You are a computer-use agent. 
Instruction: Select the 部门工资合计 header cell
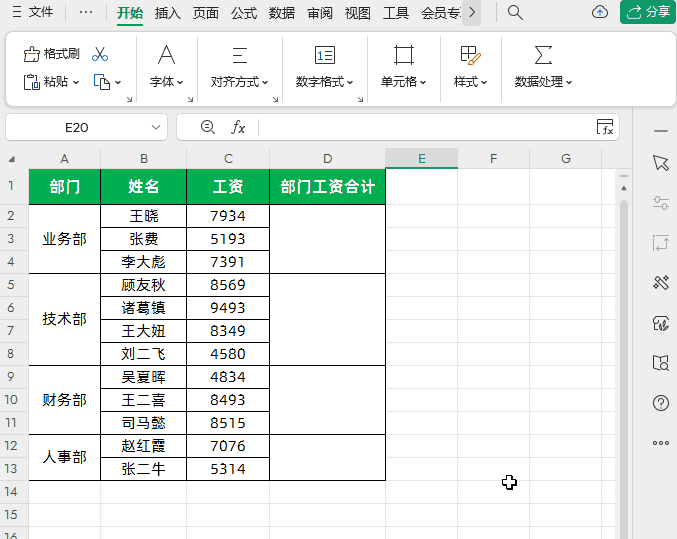[327, 187]
